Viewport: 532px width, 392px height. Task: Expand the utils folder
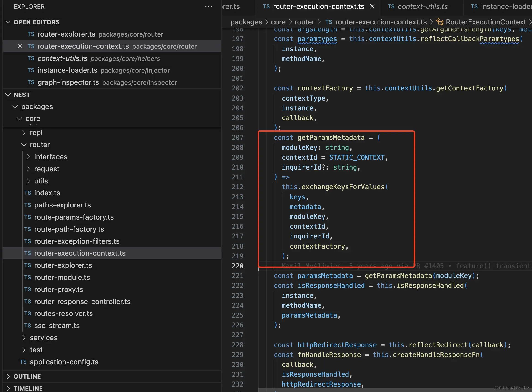tap(28, 181)
